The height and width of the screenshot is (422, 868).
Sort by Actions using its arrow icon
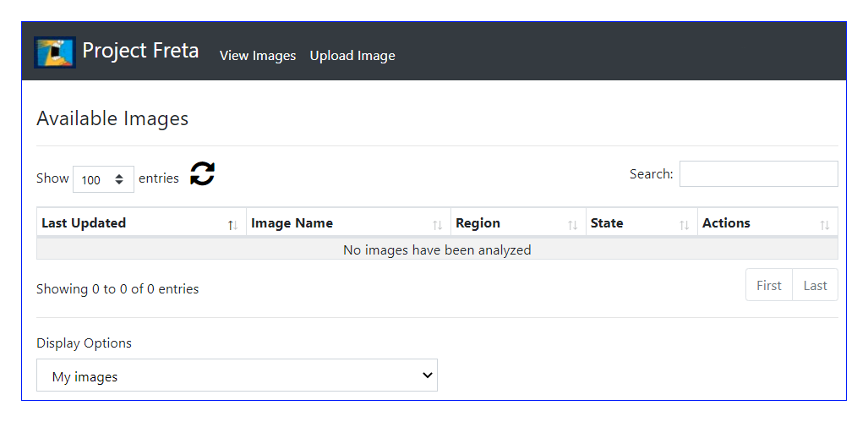tap(825, 225)
